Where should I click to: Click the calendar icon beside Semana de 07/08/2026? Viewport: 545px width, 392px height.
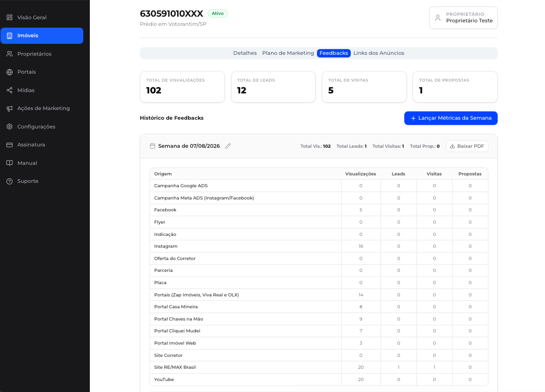coord(153,146)
